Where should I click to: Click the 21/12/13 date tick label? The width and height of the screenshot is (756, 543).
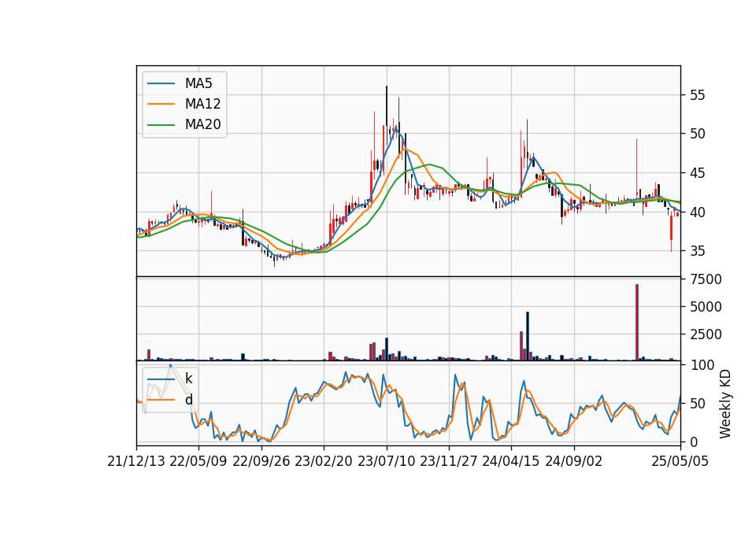tap(136, 461)
